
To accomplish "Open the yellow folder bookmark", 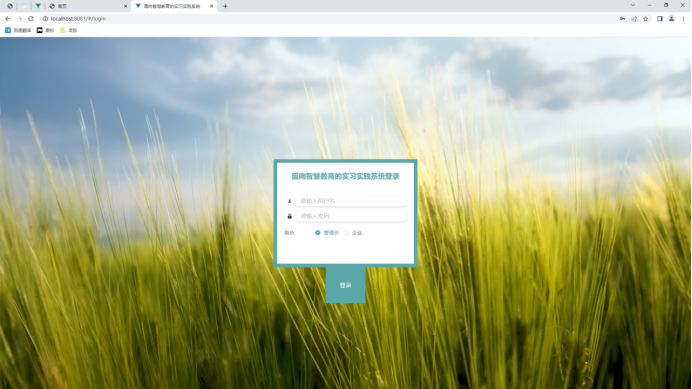I will point(68,30).
